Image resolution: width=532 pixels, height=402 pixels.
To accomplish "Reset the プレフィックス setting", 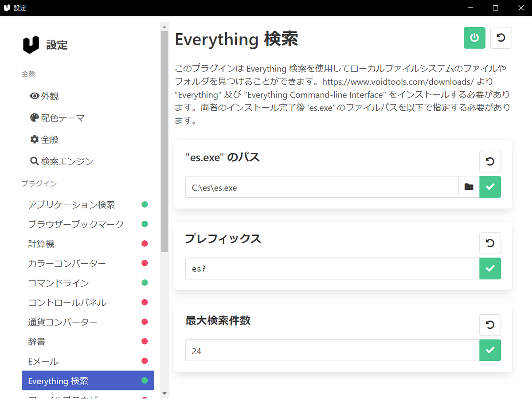I will [490, 243].
